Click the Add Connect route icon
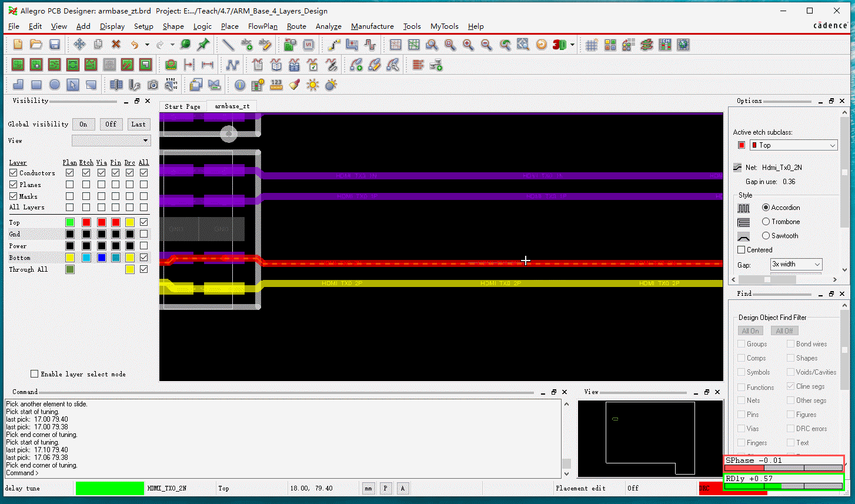Image resolution: width=855 pixels, height=504 pixels. (x=334, y=45)
